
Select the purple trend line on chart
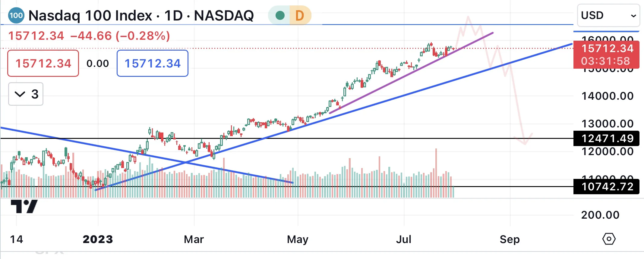(x=412, y=73)
